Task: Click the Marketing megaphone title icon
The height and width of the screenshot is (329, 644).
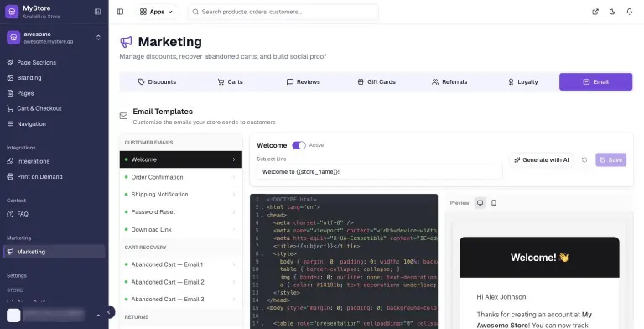Action: point(126,42)
